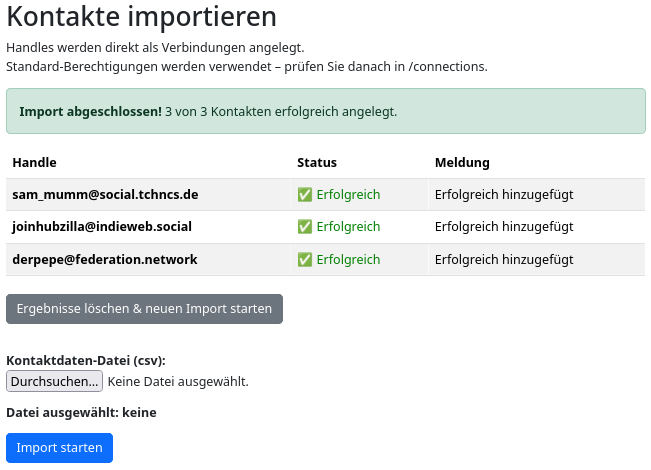Screen dimensions: 651x470
Task: Click Erfolgreich hinzugefügt message in first row
Action: (504, 195)
